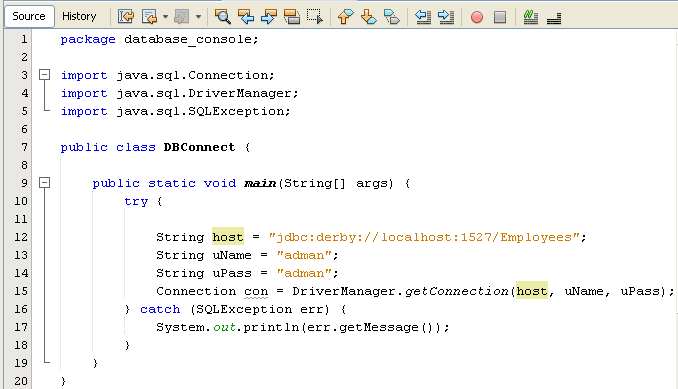
Task: Shift Line Right toolbar icon
Action: coord(446,17)
